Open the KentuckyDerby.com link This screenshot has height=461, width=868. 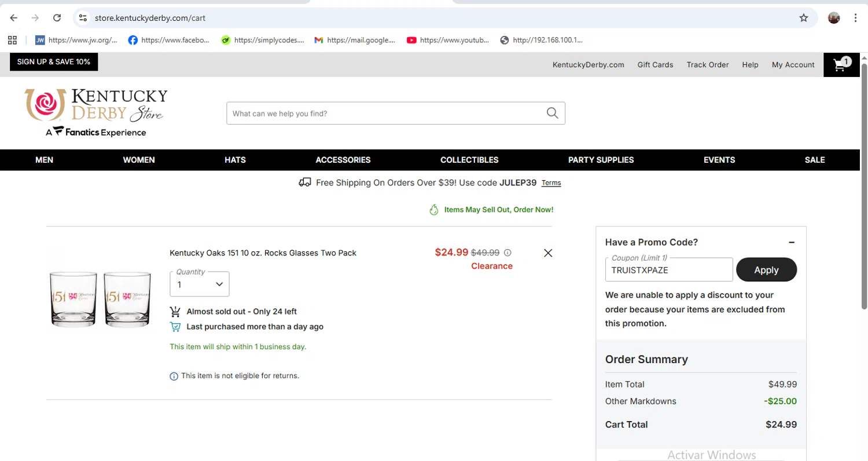tap(589, 65)
